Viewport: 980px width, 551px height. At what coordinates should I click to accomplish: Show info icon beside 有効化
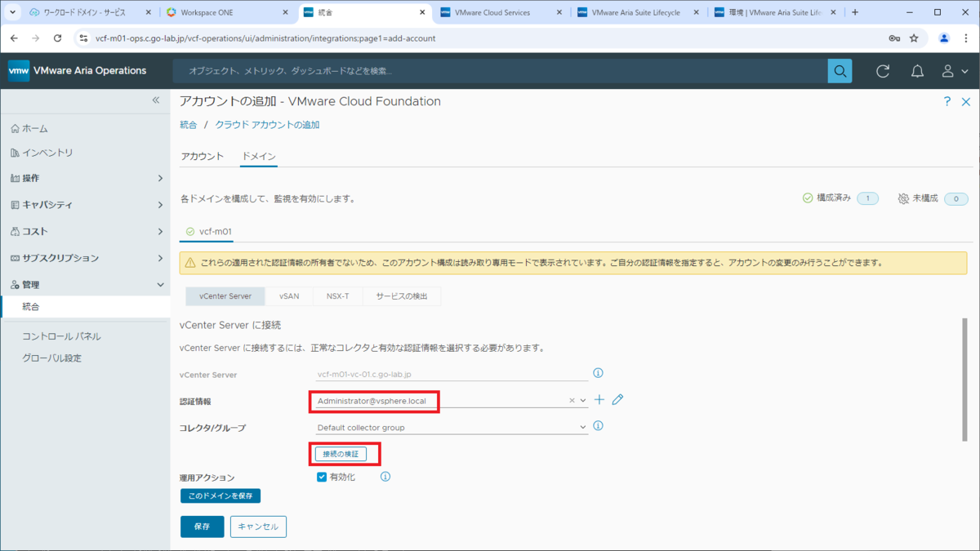[x=385, y=477]
